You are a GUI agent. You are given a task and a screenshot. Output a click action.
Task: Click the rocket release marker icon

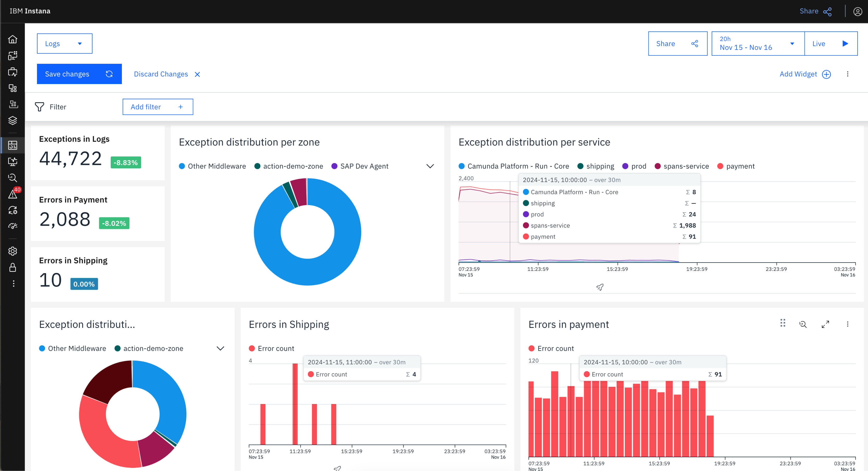click(x=600, y=287)
